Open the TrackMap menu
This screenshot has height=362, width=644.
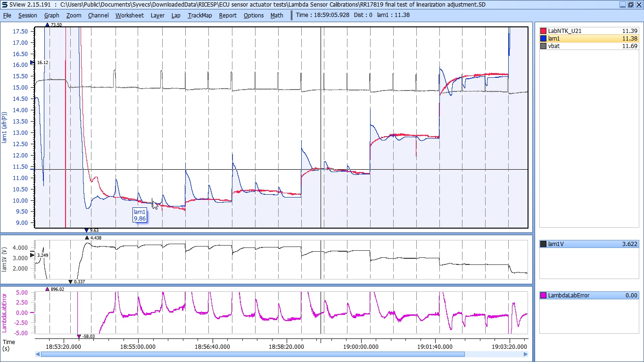pyautogui.click(x=200, y=15)
